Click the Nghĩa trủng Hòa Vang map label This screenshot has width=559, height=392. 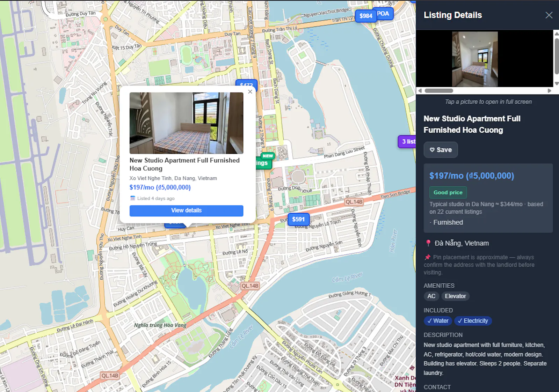coord(160,325)
